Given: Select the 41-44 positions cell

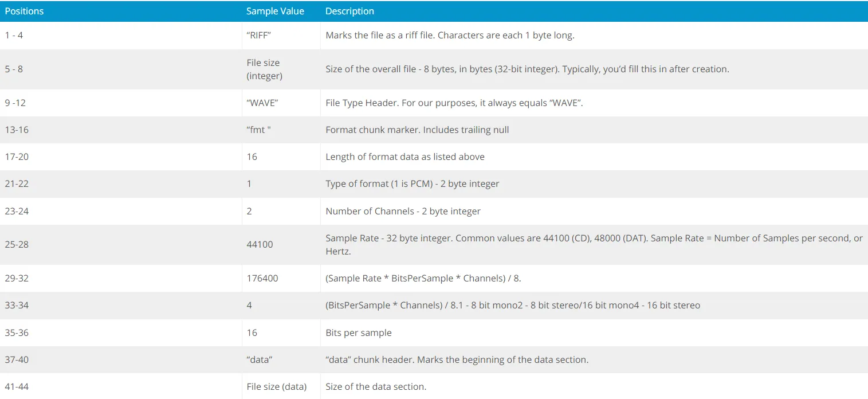Looking at the screenshot, I should tap(17, 386).
